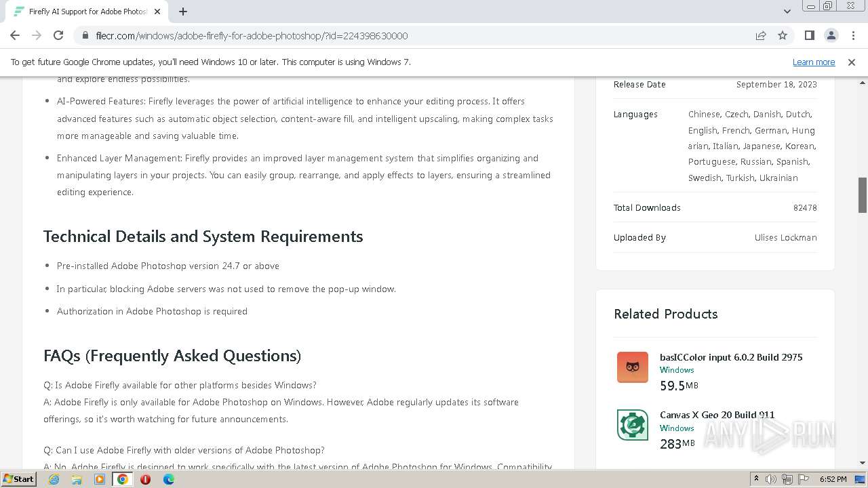This screenshot has height=488, width=868.
Task: Bookmark this page with star icon
Action: tap(783, 35)
